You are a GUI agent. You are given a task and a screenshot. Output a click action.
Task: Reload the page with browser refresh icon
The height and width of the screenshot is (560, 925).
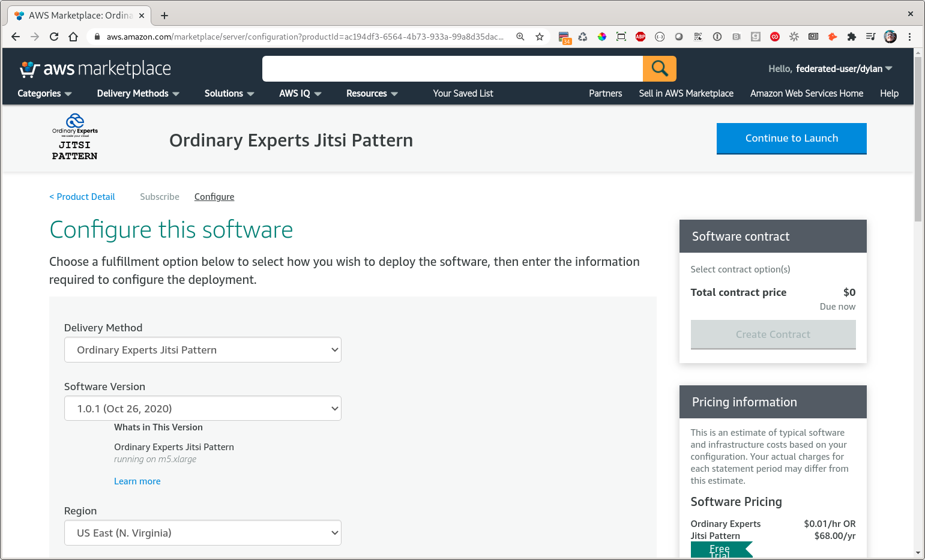pyautogui.click(x=54, y=37)
